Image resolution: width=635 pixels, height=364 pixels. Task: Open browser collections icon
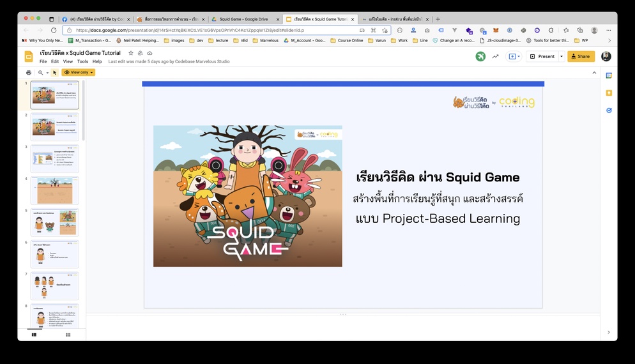point(579,30)
